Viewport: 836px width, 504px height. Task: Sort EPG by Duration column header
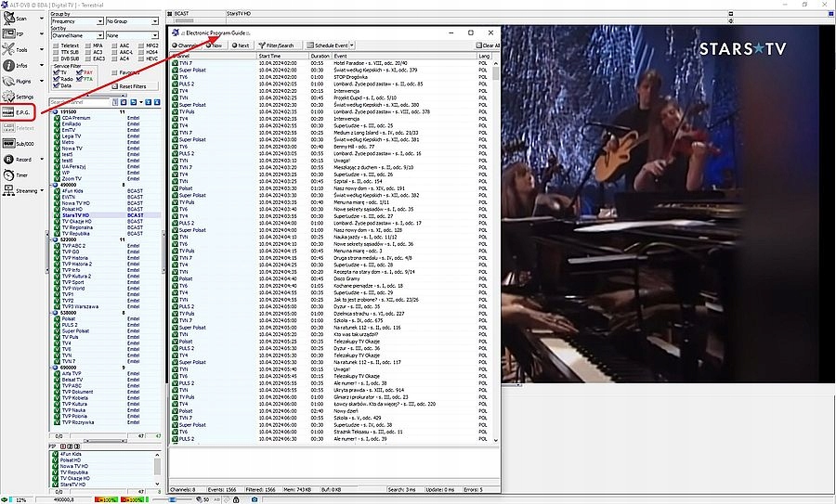click(320, 56)
